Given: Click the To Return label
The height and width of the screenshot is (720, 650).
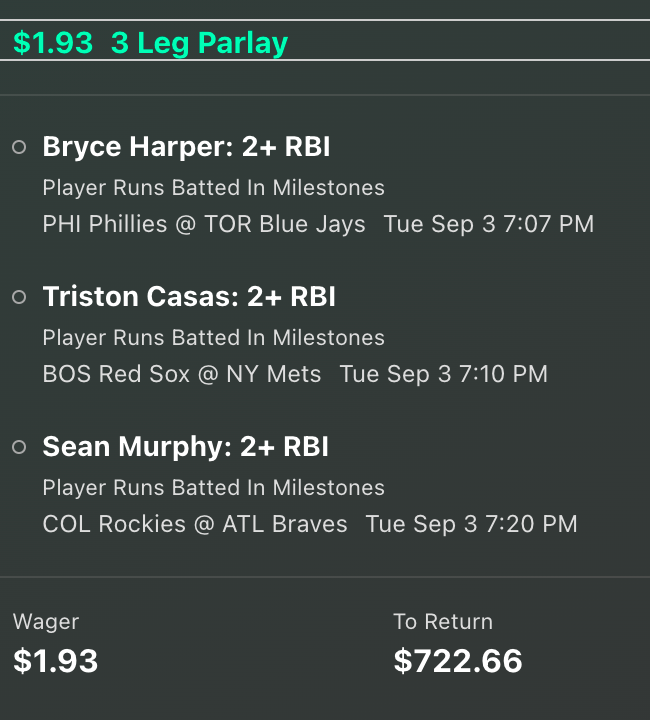Looking at the screenshot, I should [x=443, y=622].
